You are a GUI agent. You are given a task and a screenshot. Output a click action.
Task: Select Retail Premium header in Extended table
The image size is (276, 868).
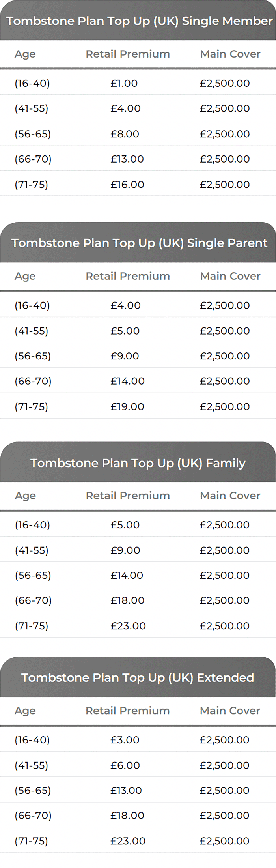pyautogui.click(x=128, y=711)
